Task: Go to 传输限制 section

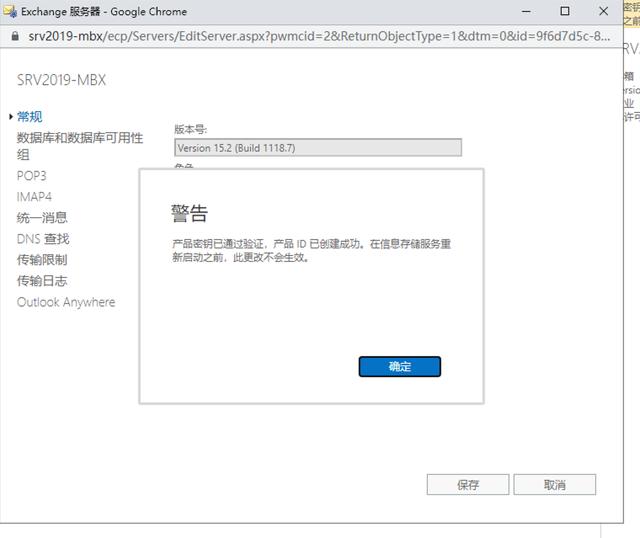Action: point(42,260)
